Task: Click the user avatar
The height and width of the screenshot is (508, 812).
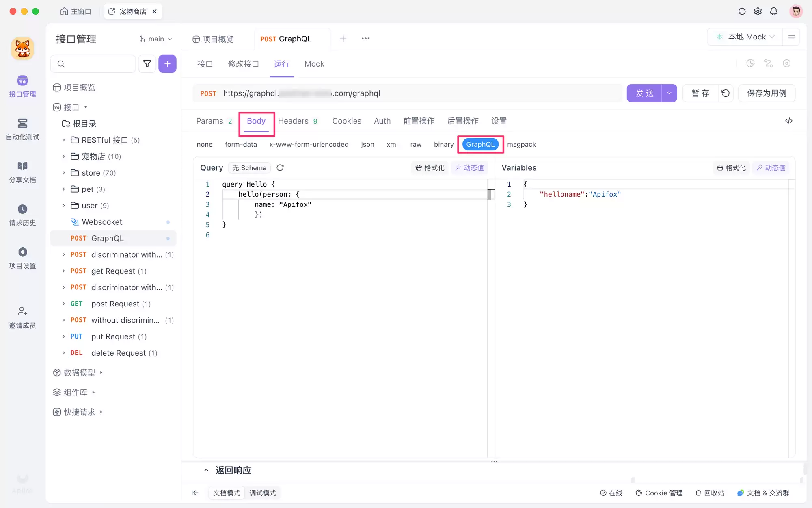Action: pyautogui.click(x=796, y=11)
